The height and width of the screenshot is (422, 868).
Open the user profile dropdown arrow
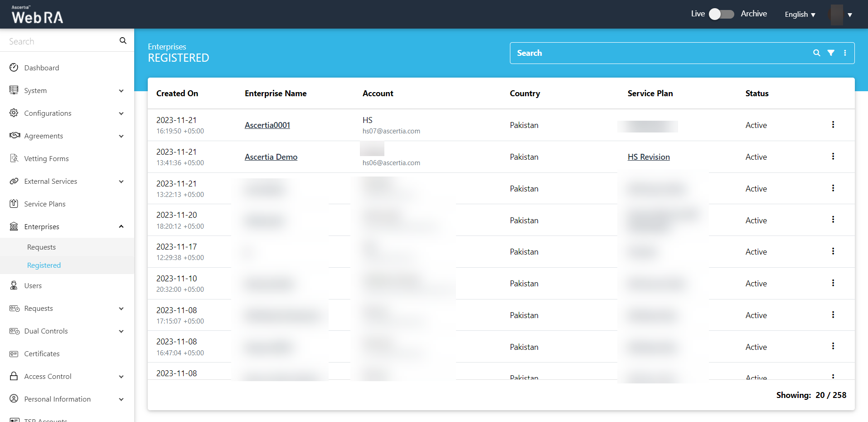850,15
